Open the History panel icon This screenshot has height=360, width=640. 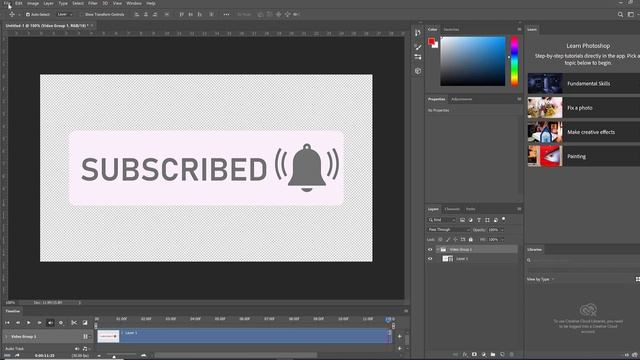(418, 33)
